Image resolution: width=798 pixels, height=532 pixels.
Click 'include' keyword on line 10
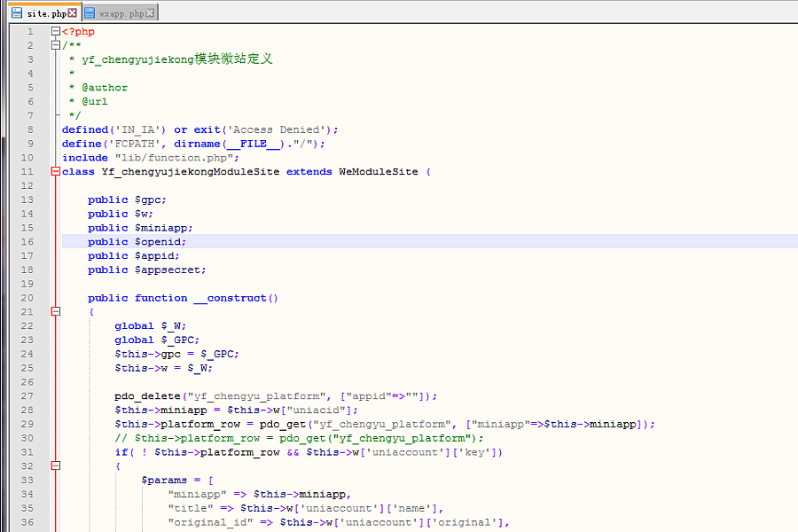[85, 158]
